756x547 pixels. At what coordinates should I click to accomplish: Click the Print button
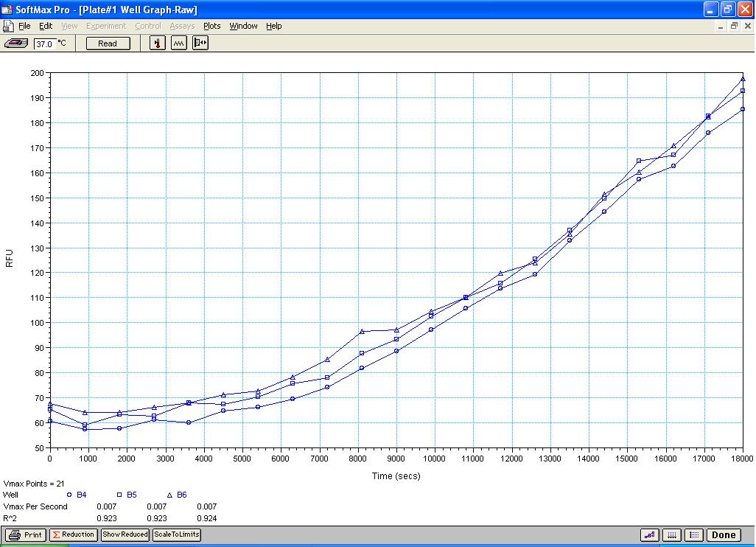point(27,535)
